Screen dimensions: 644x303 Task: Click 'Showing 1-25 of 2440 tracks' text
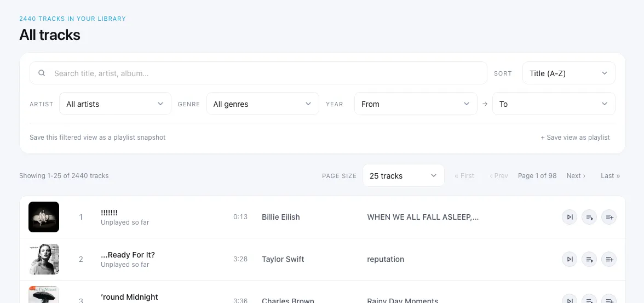pos(64,175)
